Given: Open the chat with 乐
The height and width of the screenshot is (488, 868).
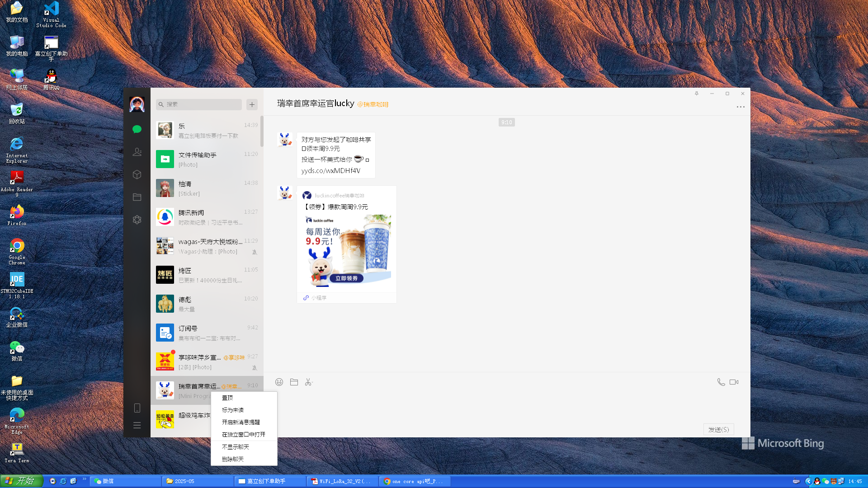Looking at the screenshot, I should (207, 130).
